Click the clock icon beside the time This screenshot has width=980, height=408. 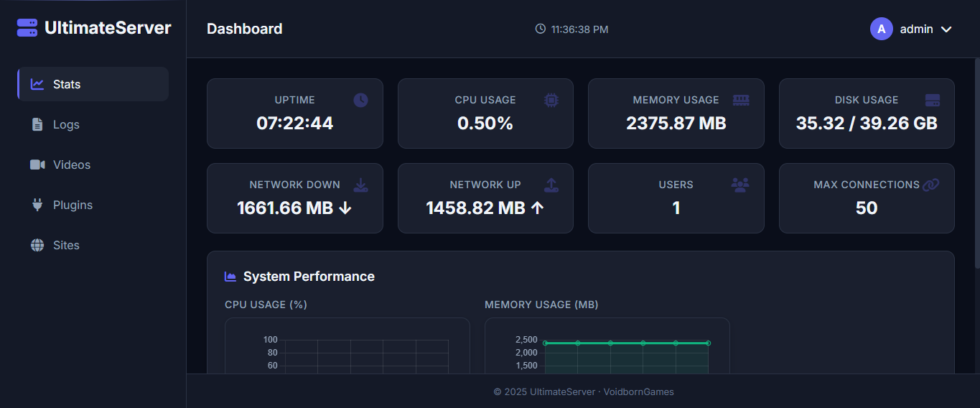pyautogui.click(x=541, y=29)
